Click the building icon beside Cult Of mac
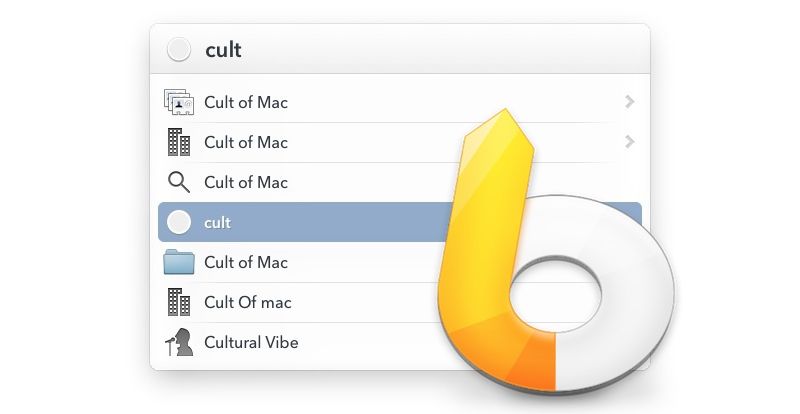The width and height of the screenshot is (800, 414). 178,302
